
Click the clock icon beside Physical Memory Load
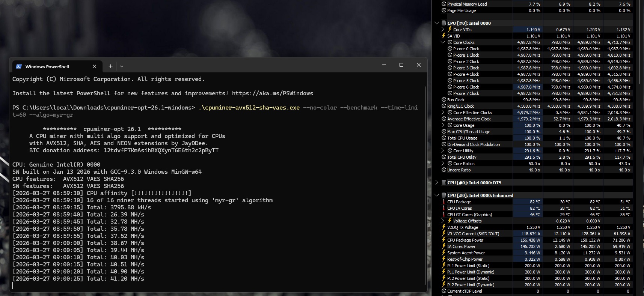(x=444, y=4)
